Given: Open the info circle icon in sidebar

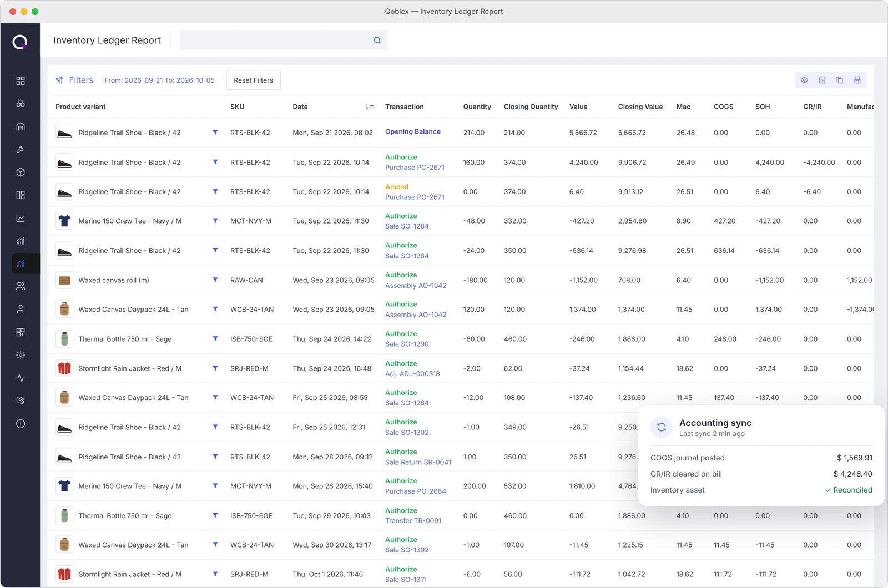Looking at the screenshot, I should pyautogui.click(x=21, y=424).
